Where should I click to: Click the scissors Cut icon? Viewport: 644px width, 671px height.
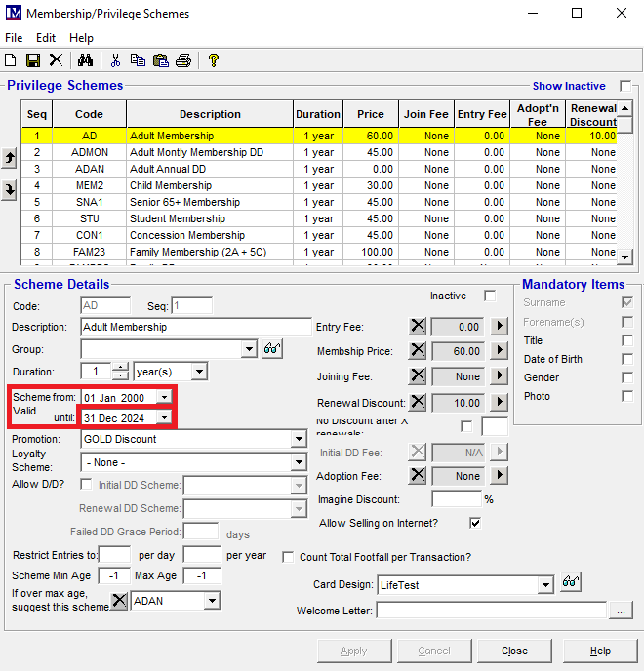(x=115, y=60)
